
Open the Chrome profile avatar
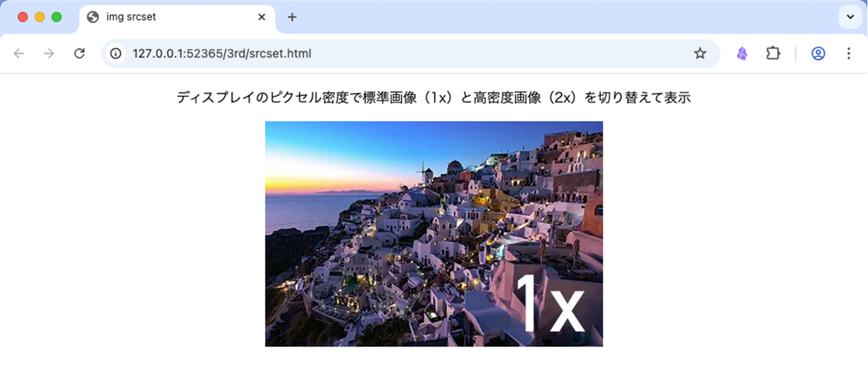click(x=818, y=54)
